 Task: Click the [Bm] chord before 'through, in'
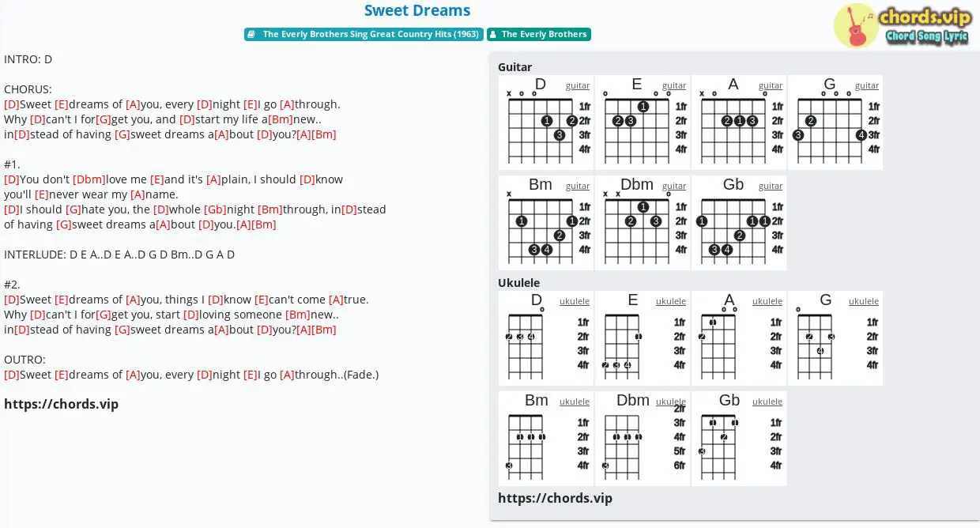coord(270,209)
